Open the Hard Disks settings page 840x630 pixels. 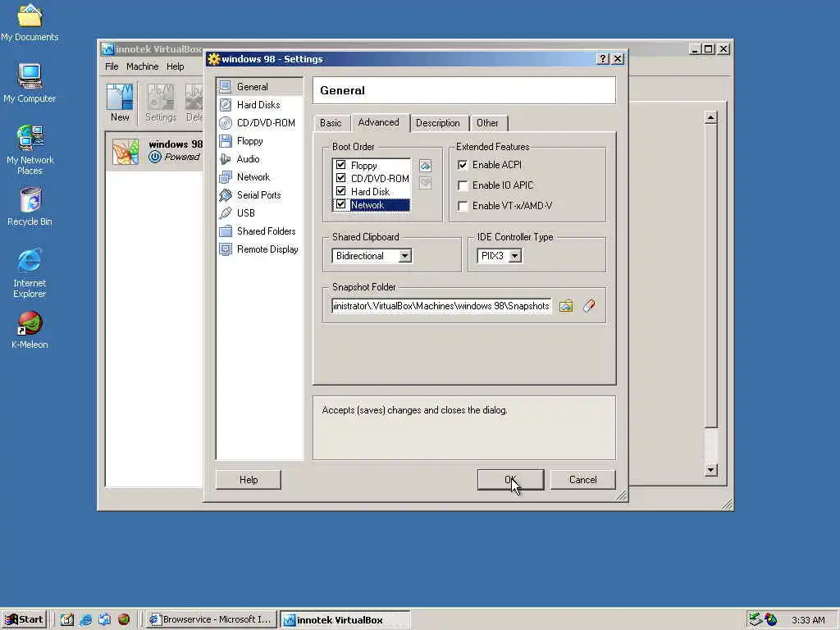[x=258, y=105]
